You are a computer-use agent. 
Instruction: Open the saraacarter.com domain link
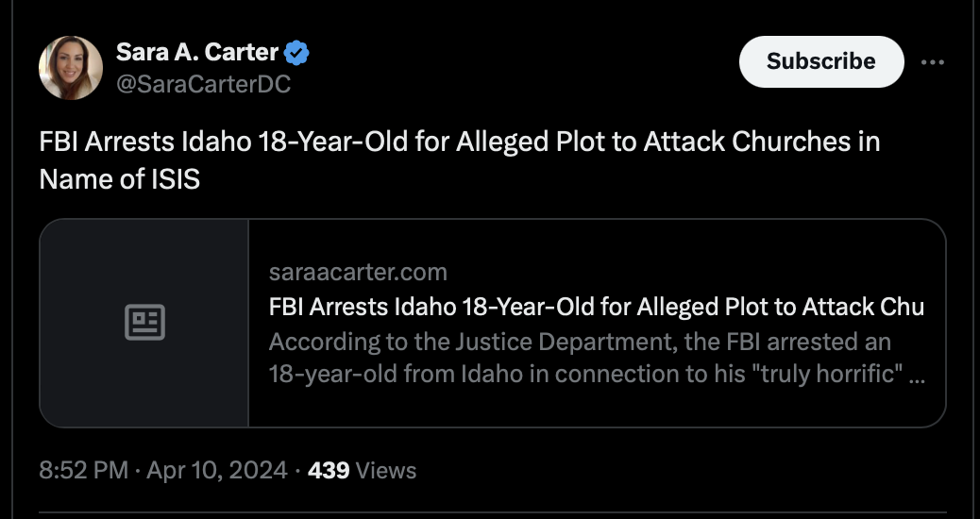click(x=358, y=272)
